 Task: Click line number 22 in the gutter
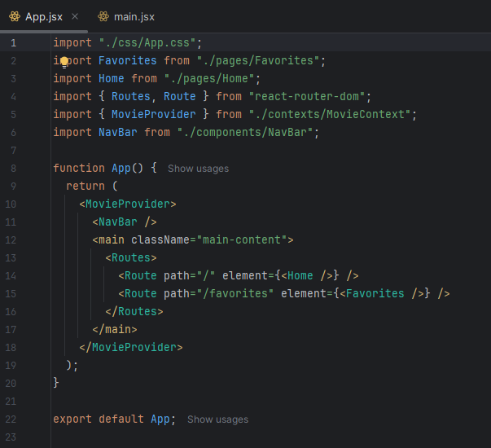point(11,419)
